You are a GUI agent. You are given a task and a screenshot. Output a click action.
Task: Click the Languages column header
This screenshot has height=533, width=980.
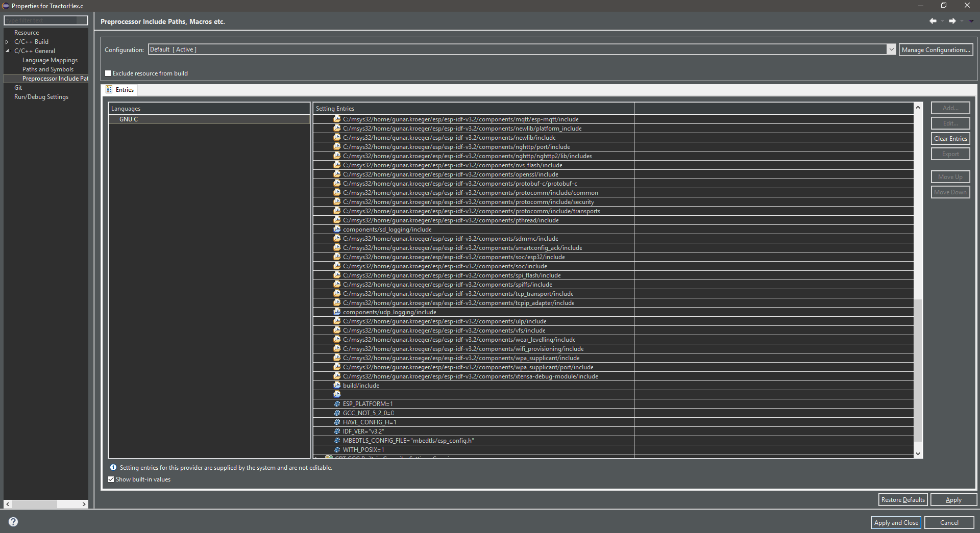(x=209, y=109)
